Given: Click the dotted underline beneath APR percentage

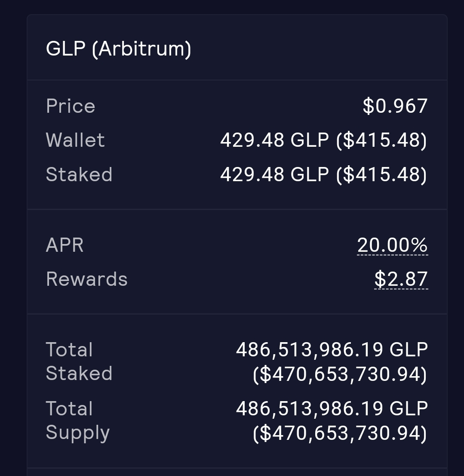Looking at the screenshot, I should pos(393,255).
